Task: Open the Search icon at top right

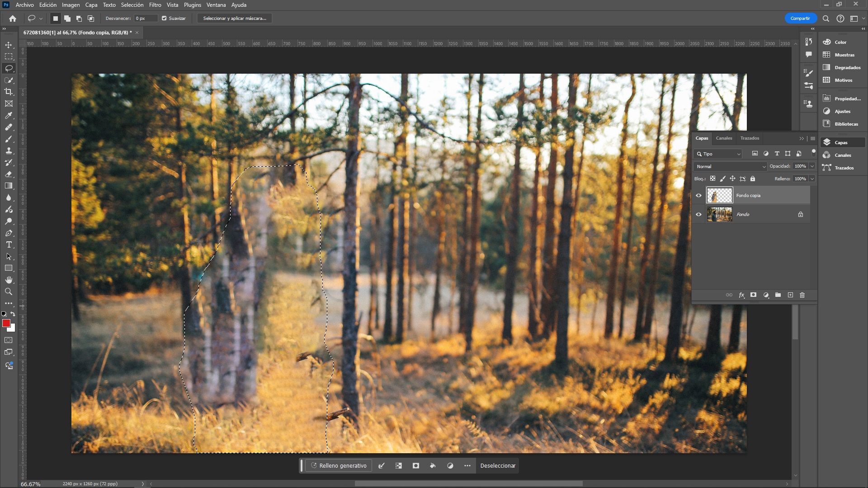Action: tap(826, 19)
